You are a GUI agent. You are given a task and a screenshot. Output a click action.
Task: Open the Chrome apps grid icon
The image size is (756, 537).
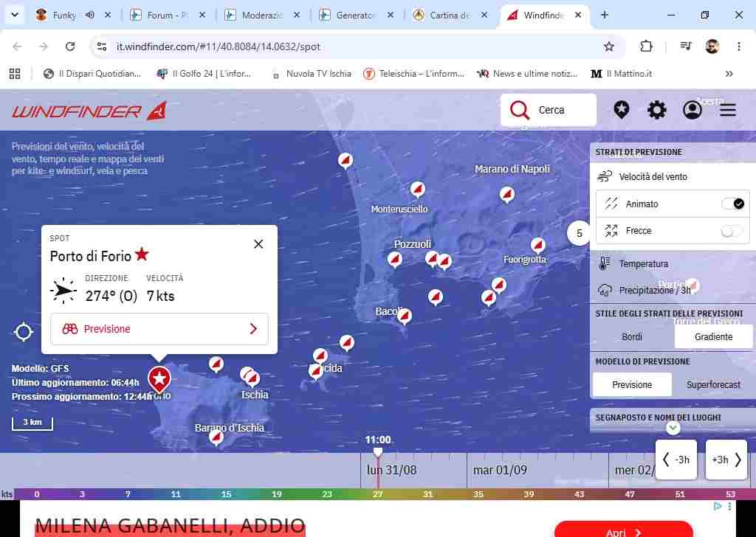pyautogui.click(x=15, y=74)
